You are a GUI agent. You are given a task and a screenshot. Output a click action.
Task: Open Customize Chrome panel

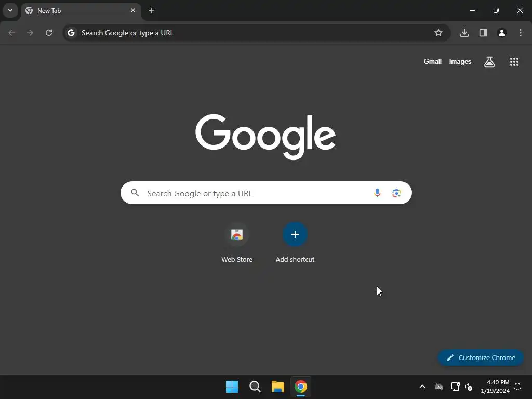481,357
